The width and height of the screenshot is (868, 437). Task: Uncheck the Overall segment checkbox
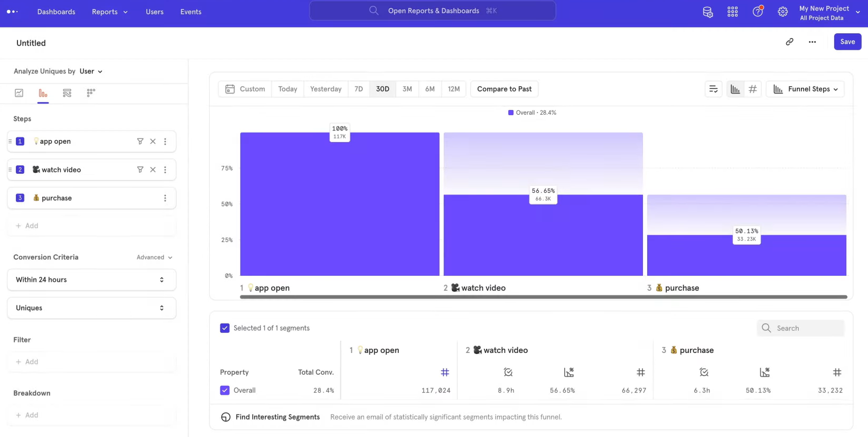coord(225,390)
